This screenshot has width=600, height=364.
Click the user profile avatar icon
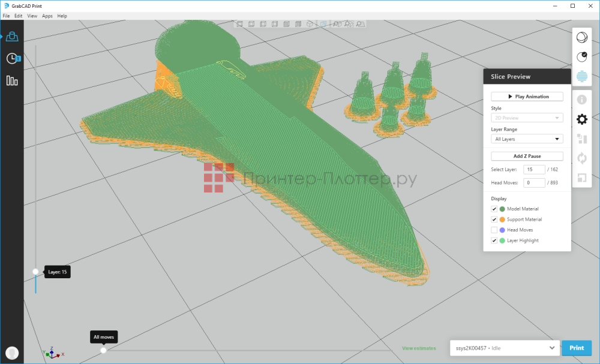click(11, 353)
